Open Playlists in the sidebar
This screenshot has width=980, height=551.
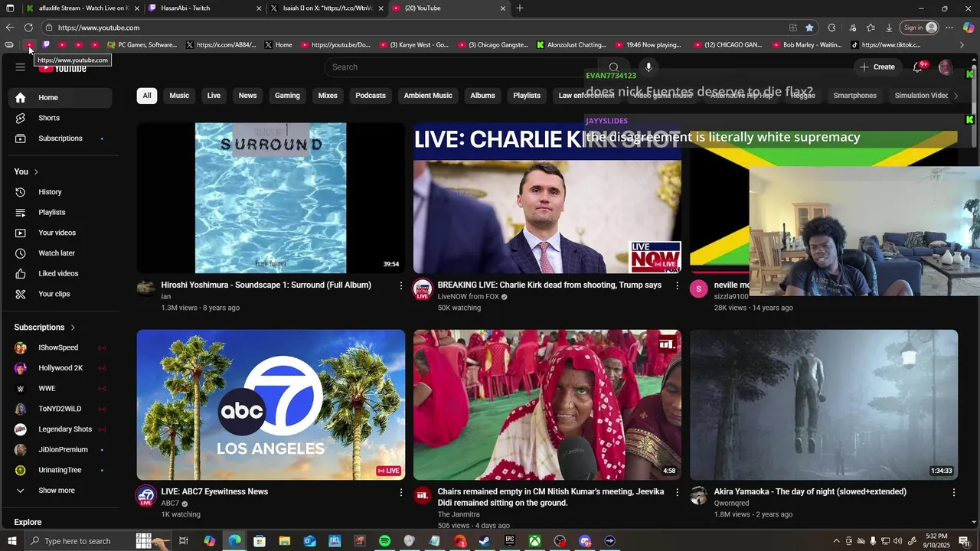(60, 213)
